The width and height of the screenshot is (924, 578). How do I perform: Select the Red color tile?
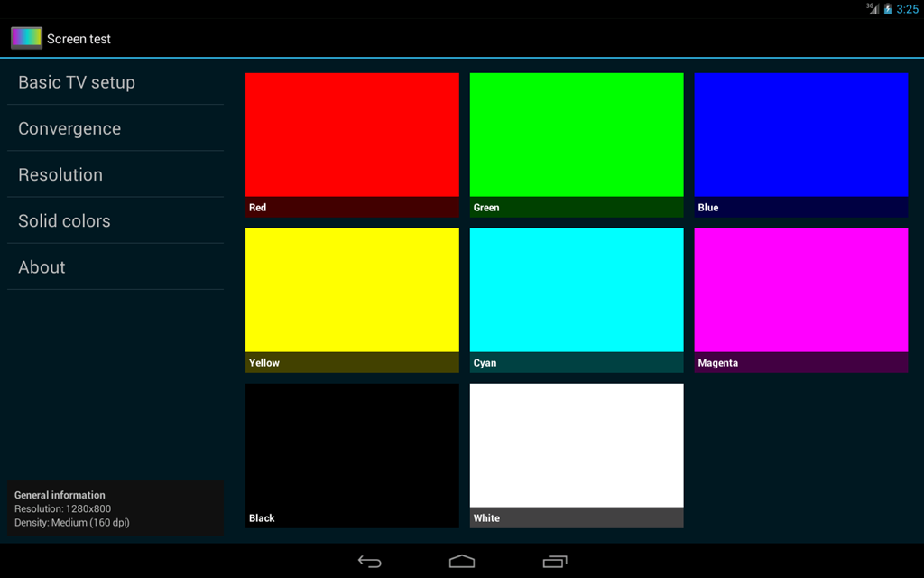353,145
